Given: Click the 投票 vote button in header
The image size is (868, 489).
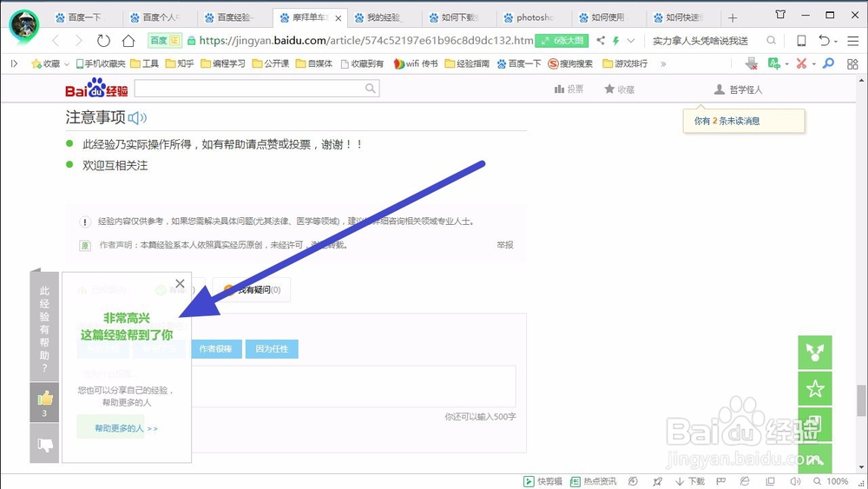Looking at the screenshot, I should (569, 89).
